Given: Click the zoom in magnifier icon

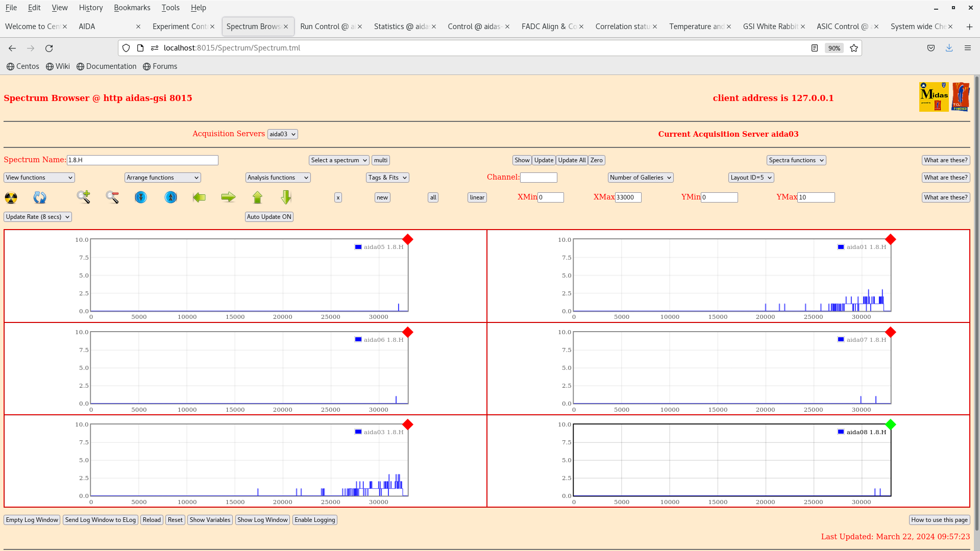Looking at the screenshot, I should click(84, 197).
